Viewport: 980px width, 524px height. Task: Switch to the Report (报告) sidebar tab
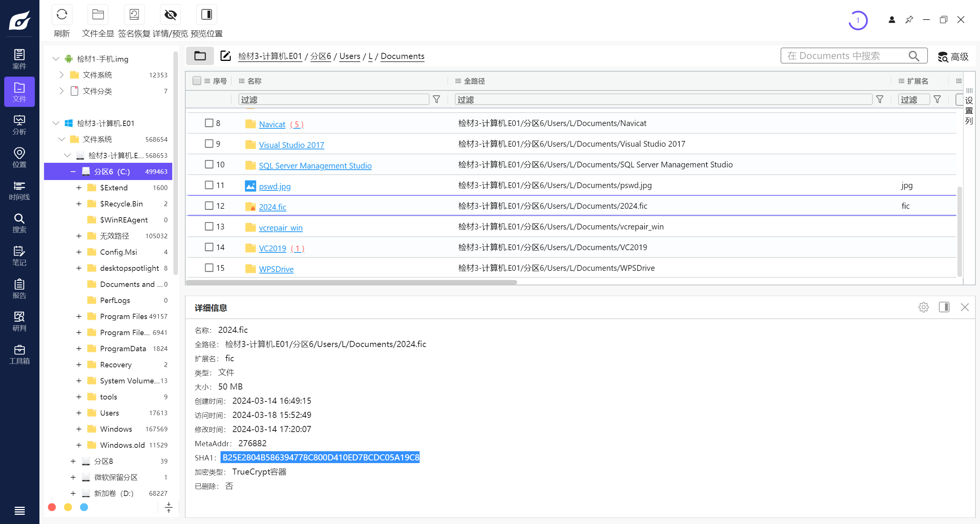pos(19,289)
